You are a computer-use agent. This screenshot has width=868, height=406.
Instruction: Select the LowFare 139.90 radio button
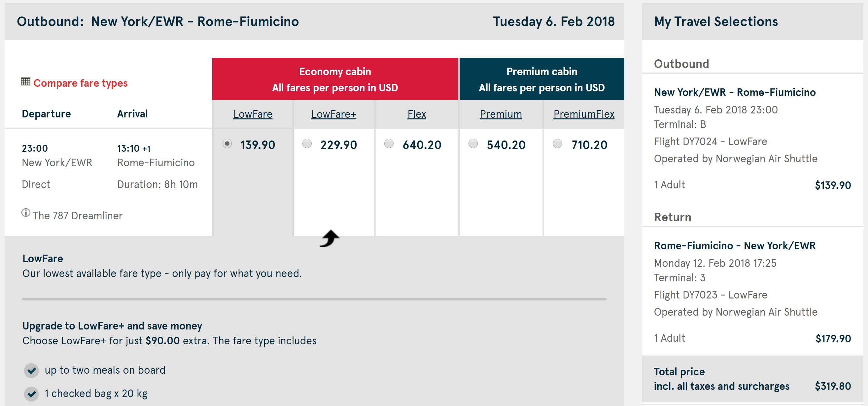coord(227,144)
